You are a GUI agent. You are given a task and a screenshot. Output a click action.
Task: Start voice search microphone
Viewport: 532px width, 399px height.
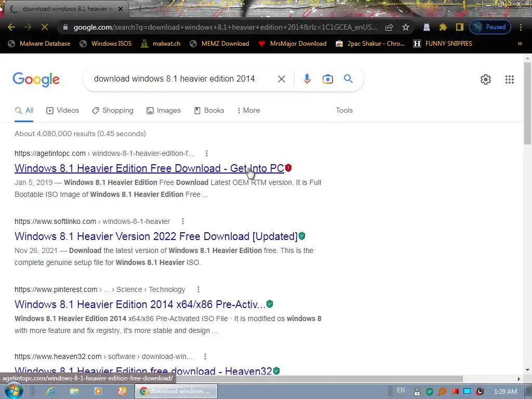click(307, 79)
